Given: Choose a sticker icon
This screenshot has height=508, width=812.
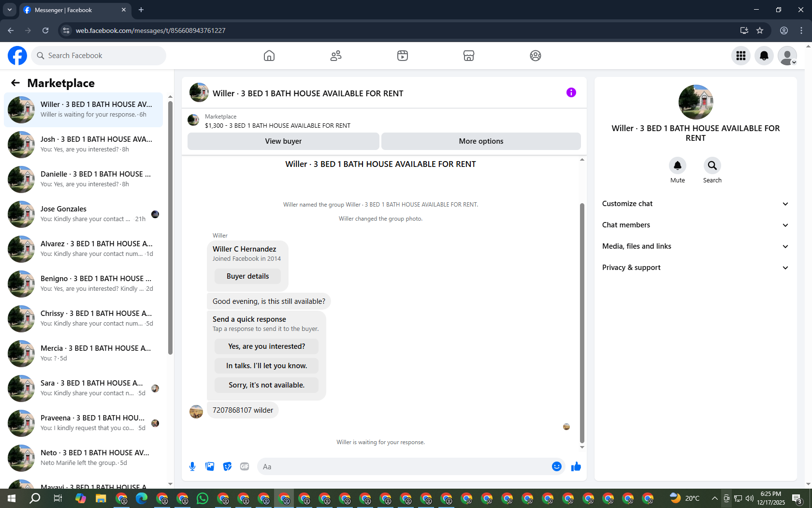Looking at the screenshot, I should coord(227,466).
